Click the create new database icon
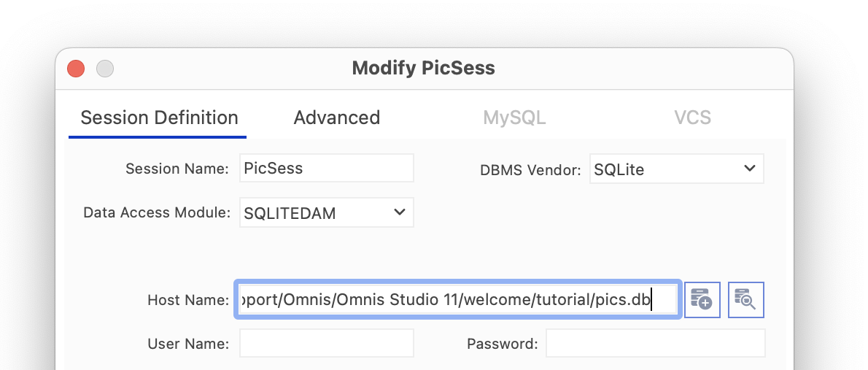This screenshot has height=370, width=868. pos(702,300)
